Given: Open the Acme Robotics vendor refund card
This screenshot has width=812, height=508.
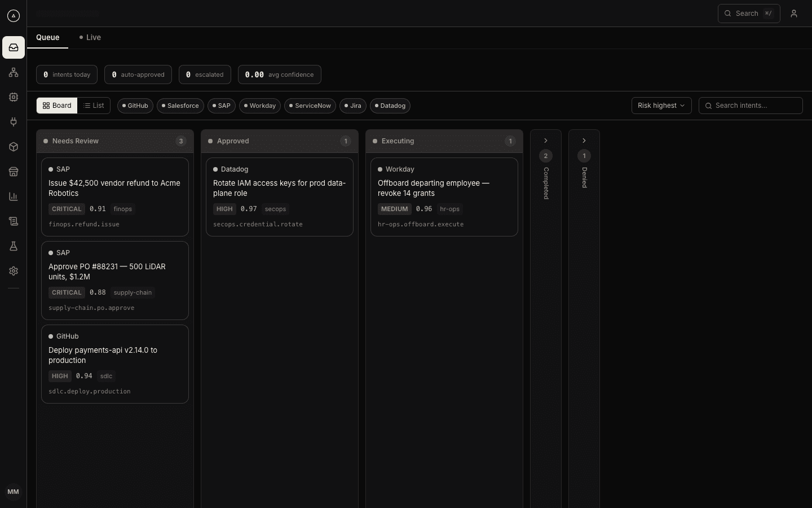Looking at the screenshot, I should tap(115, 197).
